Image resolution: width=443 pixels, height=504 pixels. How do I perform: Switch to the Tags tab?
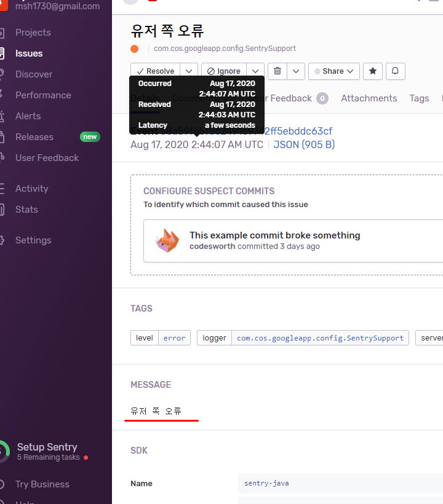coord(419,98)
